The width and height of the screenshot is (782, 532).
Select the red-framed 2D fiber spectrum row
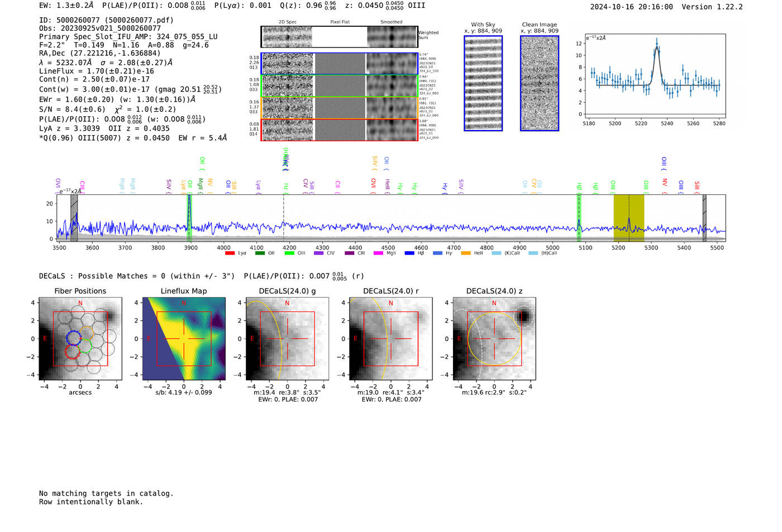click(x=339, y=130)
